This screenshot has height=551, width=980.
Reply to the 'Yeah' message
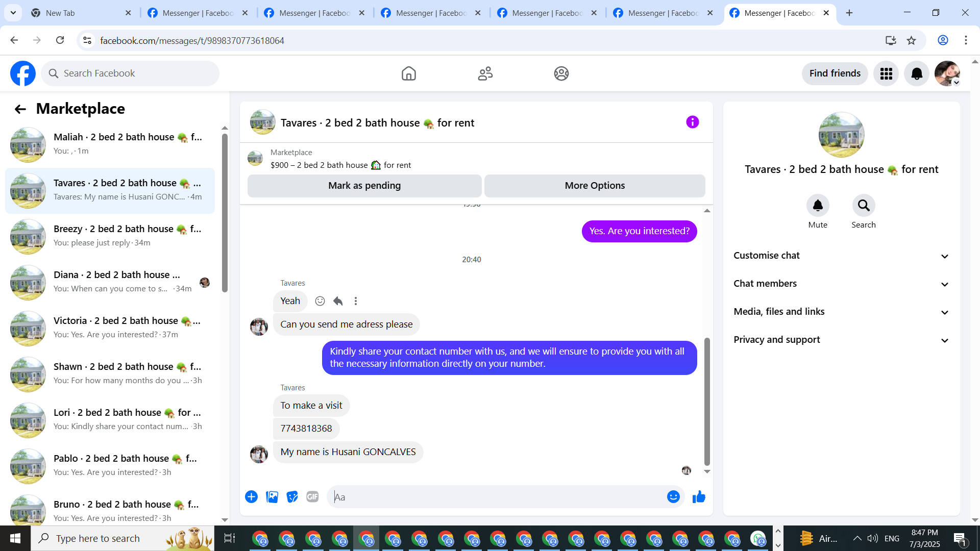[338, 301]
